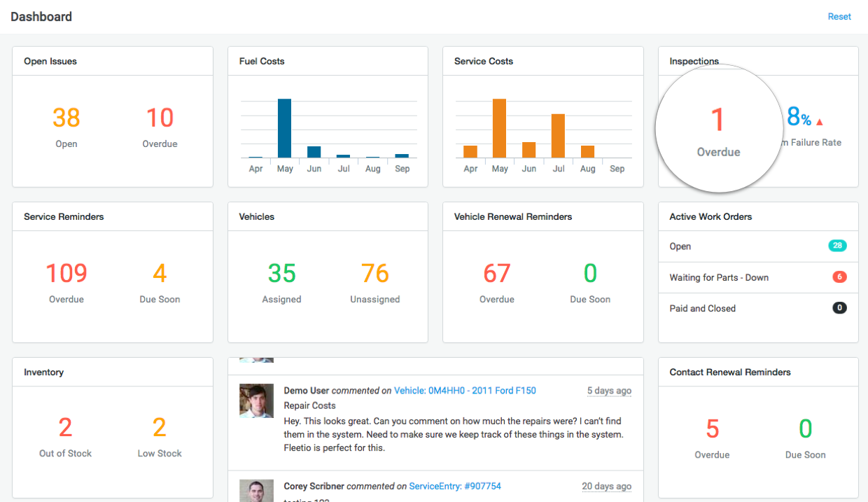Open the ServiceEntry: #907754 link
The height and width of the screenshot is (502, 868).
455,486
